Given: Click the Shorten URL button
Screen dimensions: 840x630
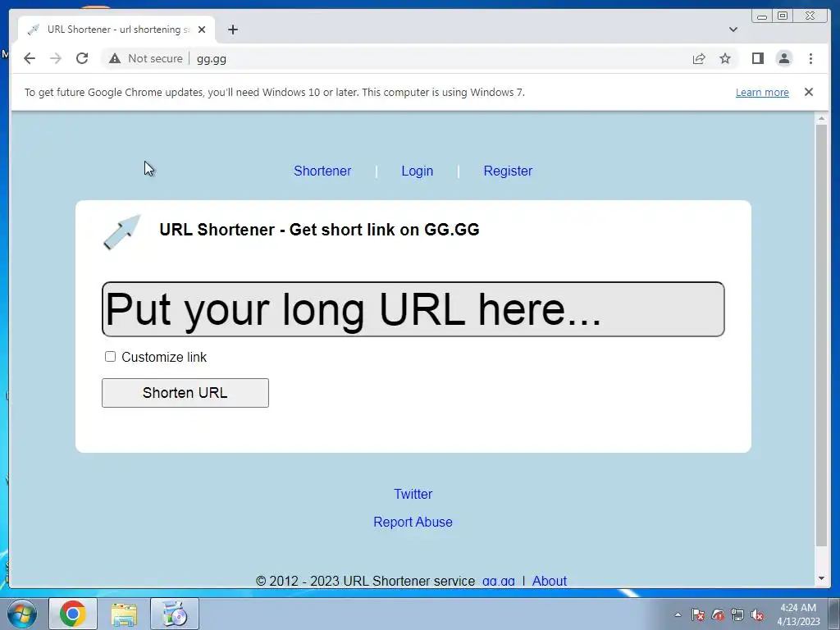Looking at the screenshot, I should point(185,393).
